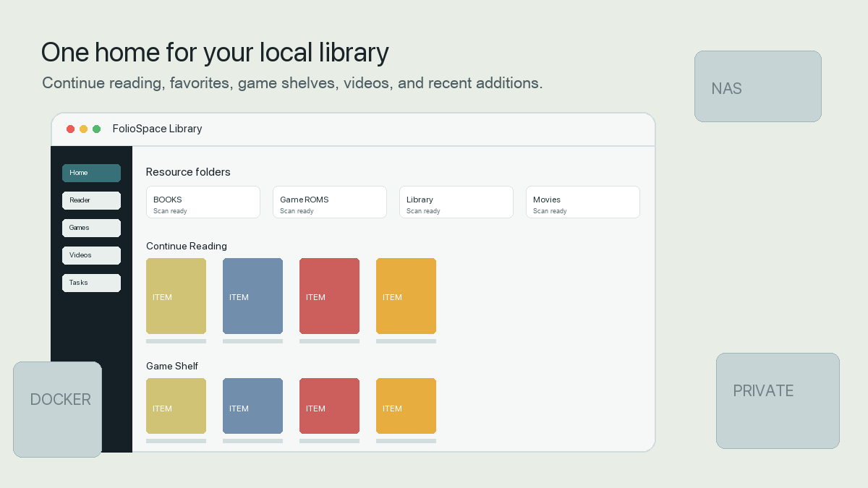Switch to the Reader section
The height and width of the screenshot is (488, 868).
coord(91,200)
